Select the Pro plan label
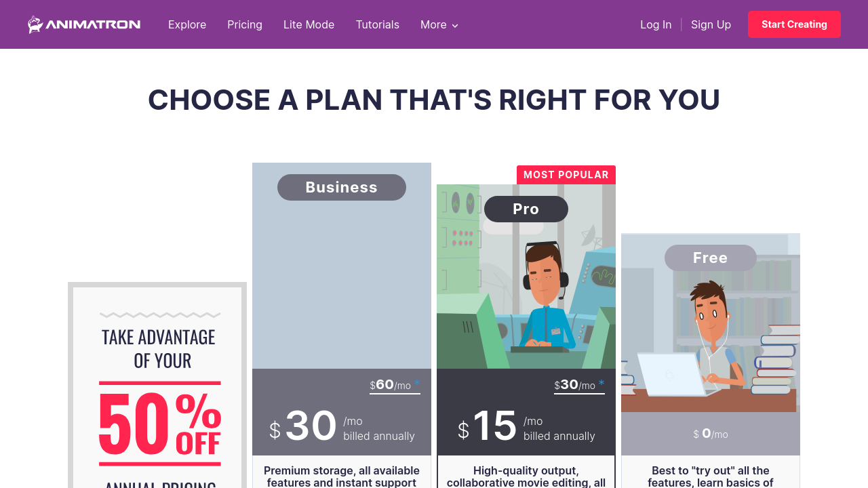 526,209
